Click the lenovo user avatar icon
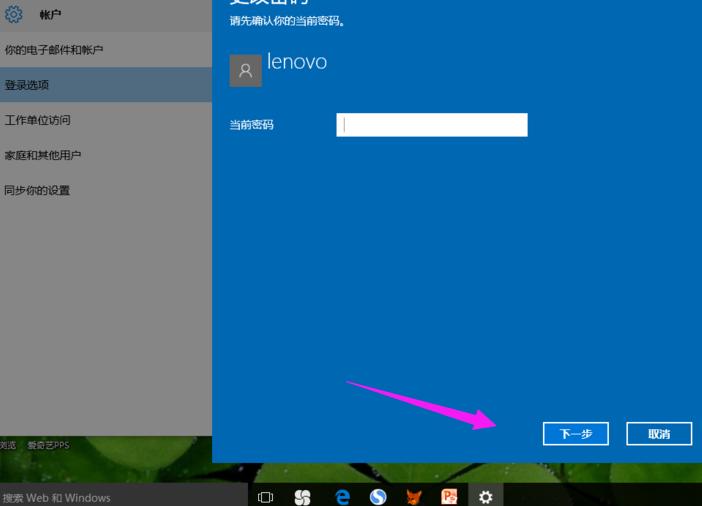The image size is (702, 506). tap(245, 71)
